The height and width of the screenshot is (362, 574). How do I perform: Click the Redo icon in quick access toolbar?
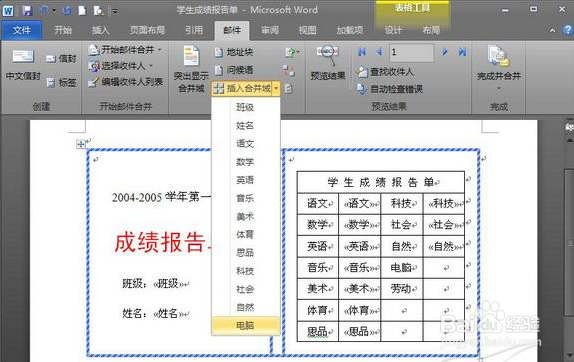[x=67, y=10]
